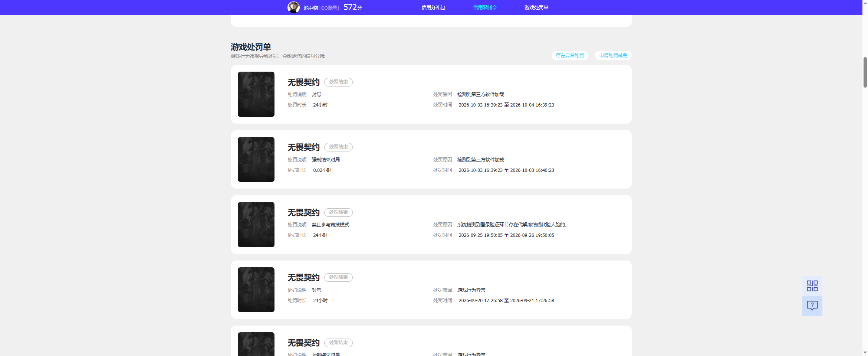Viewport: 868px width, 356px height.
Task: Open thumbnail of 2026-09-20 封号 record
Action: pyautogui.click(x=256, y=290)
